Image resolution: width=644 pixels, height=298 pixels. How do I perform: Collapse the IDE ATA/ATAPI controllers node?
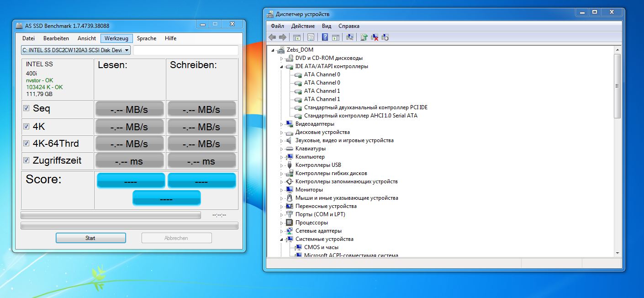tap(281, 66)
